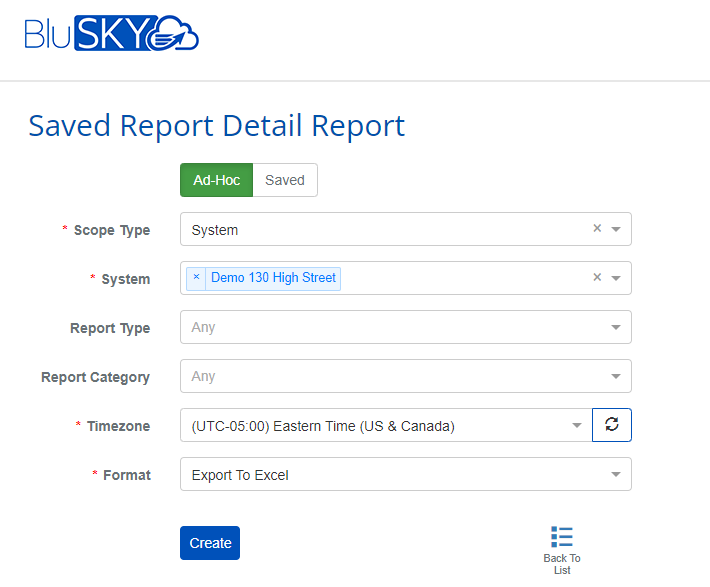Click the Demo 130 High Street tag label

[273, 278]
